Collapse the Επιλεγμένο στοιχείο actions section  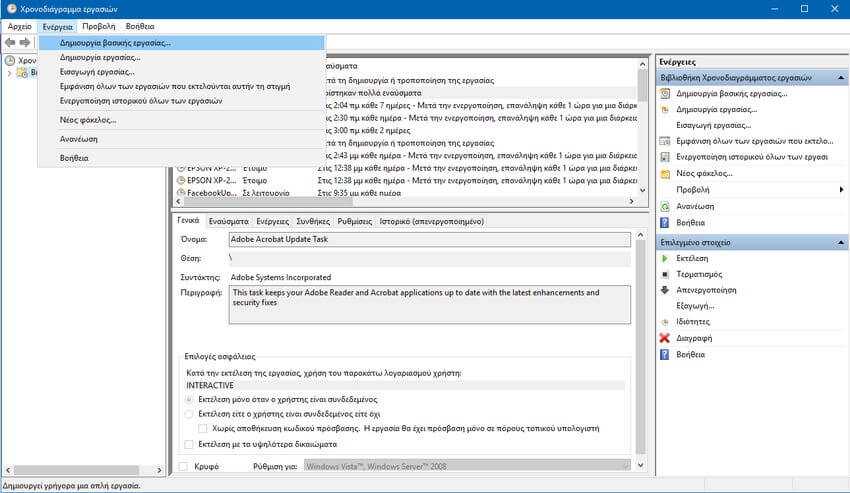840,242
